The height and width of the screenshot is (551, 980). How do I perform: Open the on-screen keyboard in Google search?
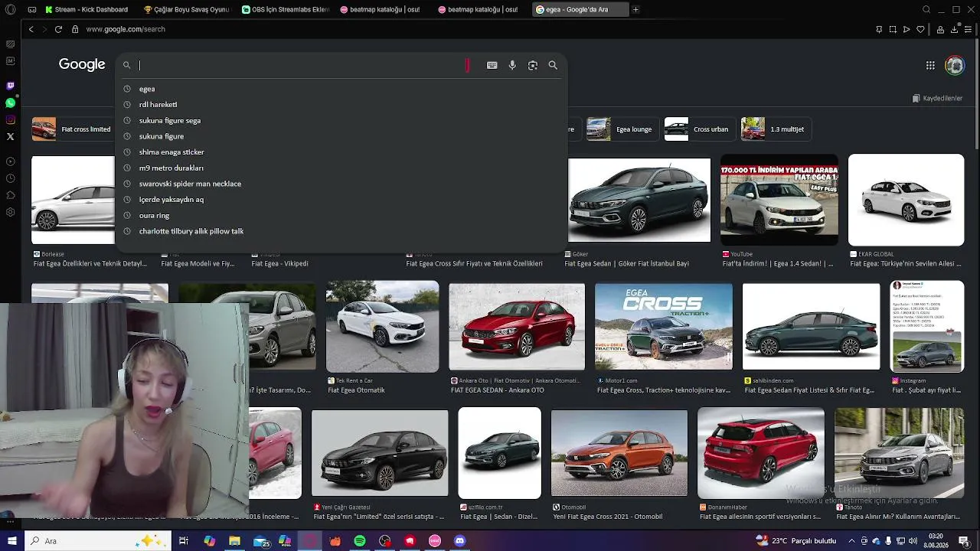point(492,65)
